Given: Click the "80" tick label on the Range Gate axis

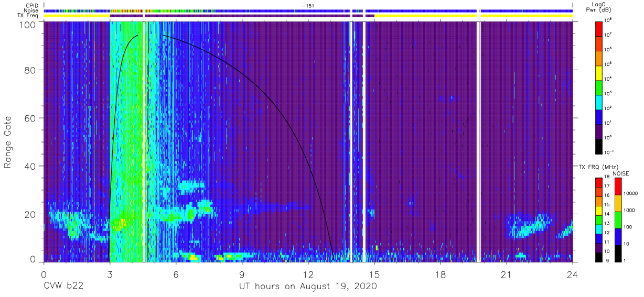Looking at the screenshot, I should pos(31,70).
